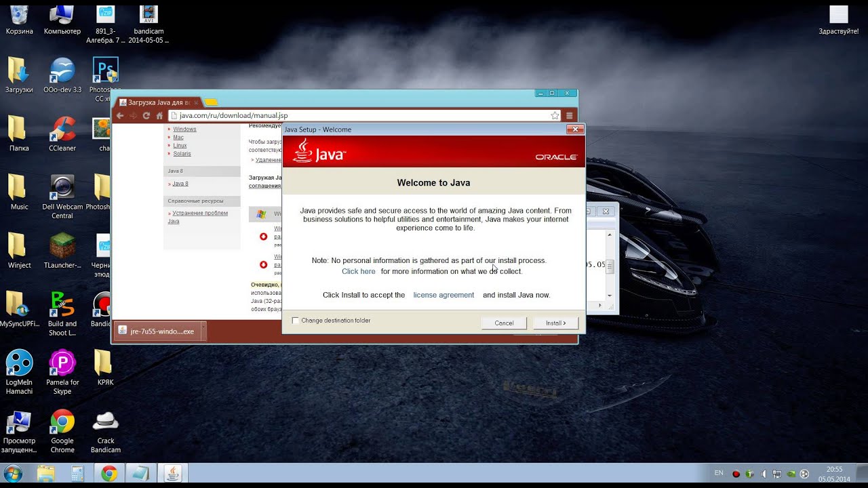Click the Install button in Java Setup

(556, 323)
